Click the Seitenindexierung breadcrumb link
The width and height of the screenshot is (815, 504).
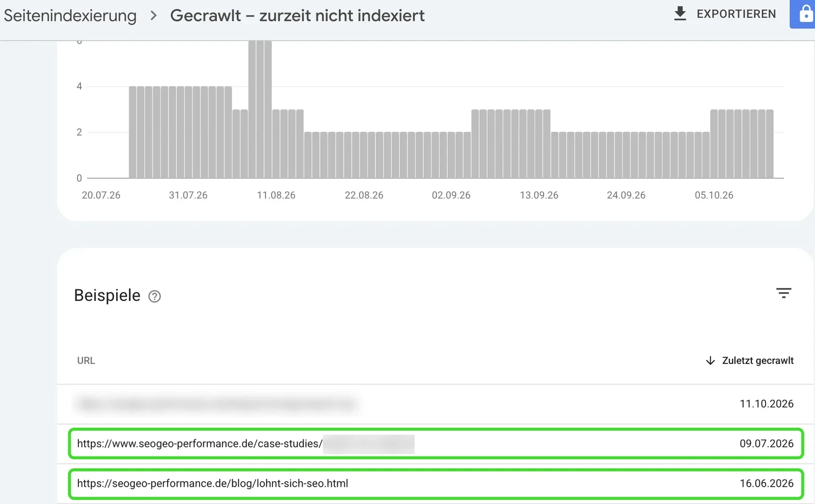(x=70, y=16)
